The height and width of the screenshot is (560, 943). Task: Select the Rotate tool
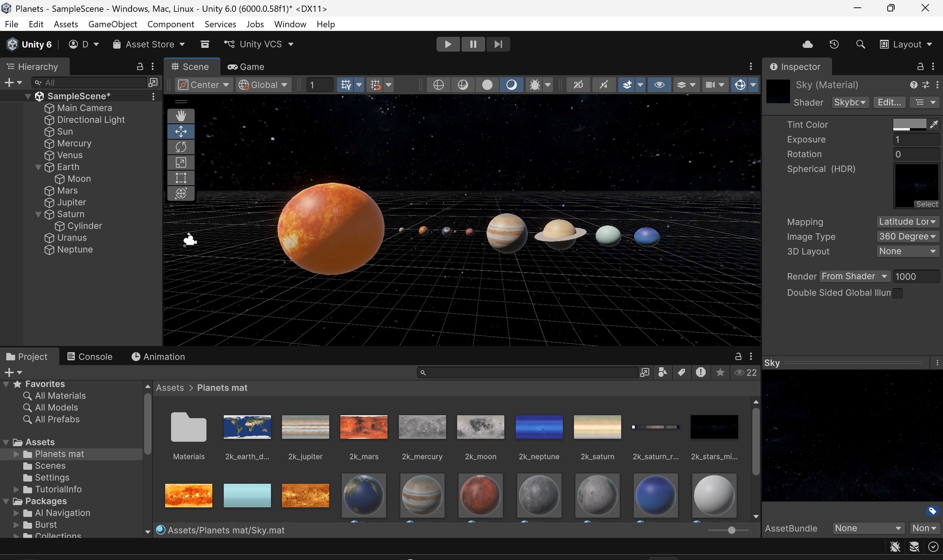181,147
